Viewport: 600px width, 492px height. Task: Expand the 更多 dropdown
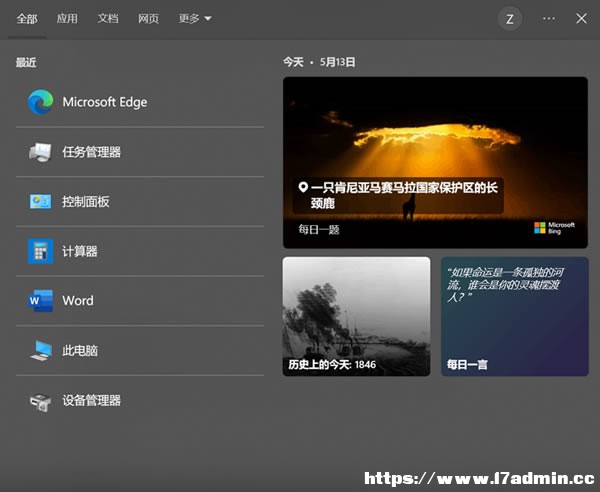(x=195, y=18)
